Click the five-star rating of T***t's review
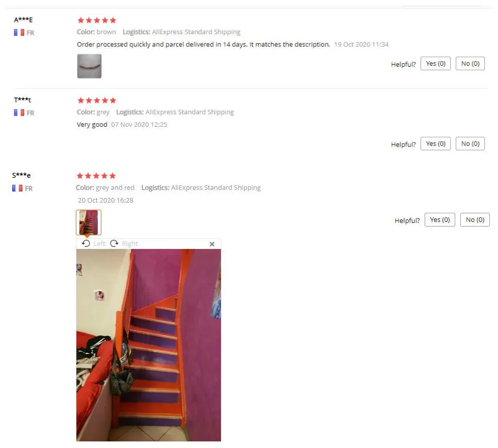Viewport: 498px width, 448px height. [97, 100]
